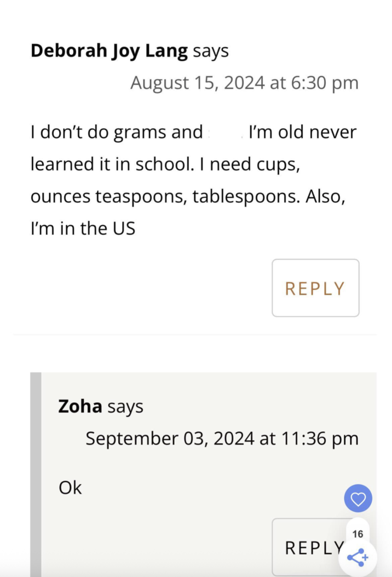Click "says" next to Zoha
Viewport: 392px width, 577px height.
(125, 406)
